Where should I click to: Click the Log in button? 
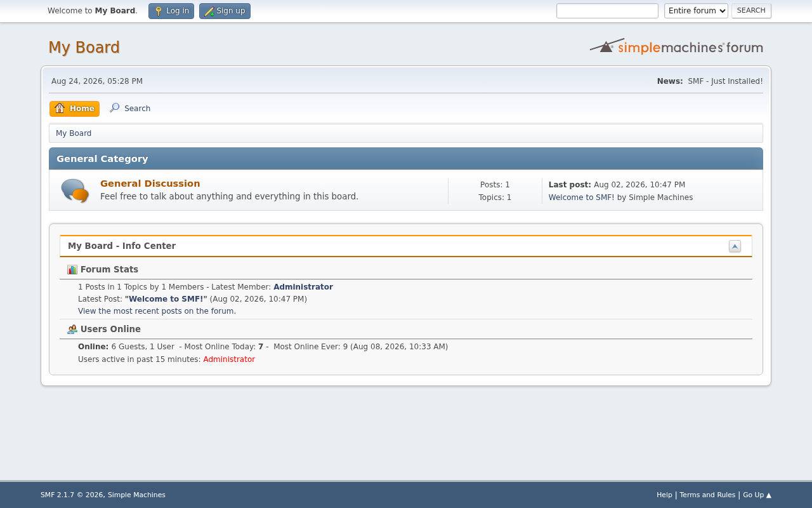(x=171, y=11)
